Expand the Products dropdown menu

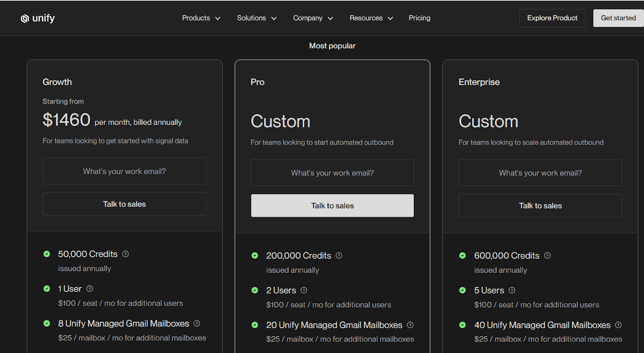[x=201, y=18]
